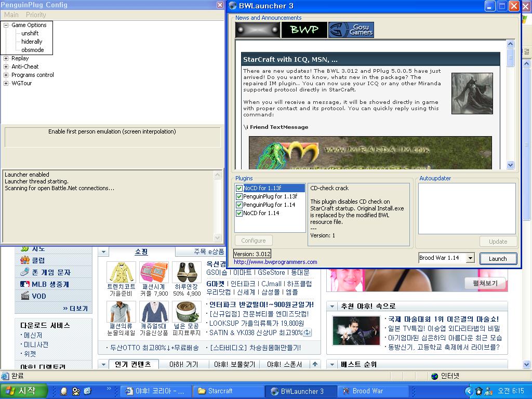Toggle the PenguinPlug for 1.13f checkbox
This screenshot has height=399, width=532.
239,196
